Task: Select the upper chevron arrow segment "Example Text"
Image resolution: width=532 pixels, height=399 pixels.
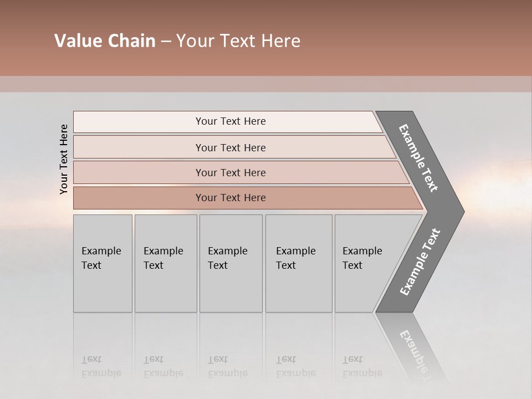Action: (x=420, y=159)
